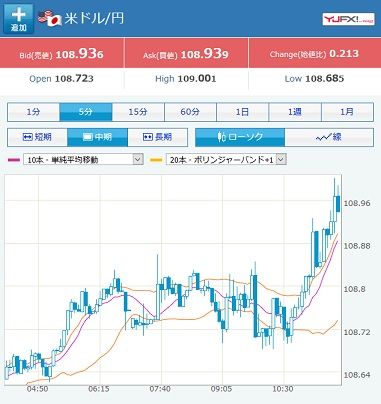Choose ローソク candlestick chart type
Screen dimensions: 381x404
[240, 137]
